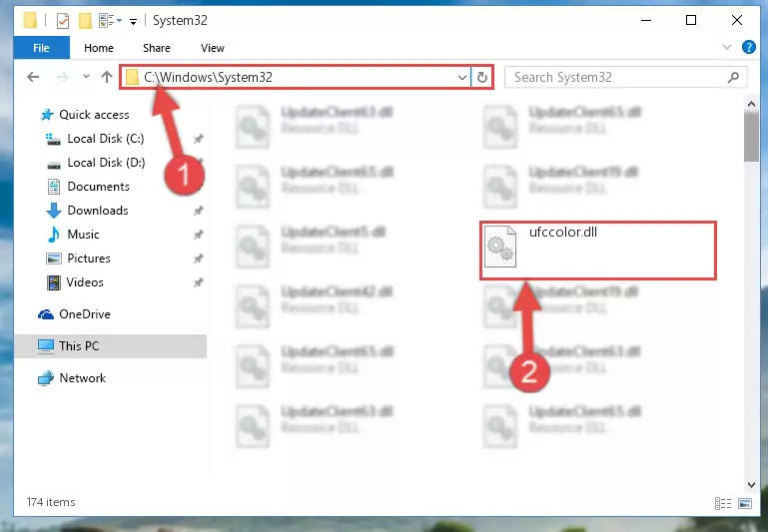Screen dimensions: 768x532
Task: Click the OneDrive cloud icon
Action: point(46,314)
